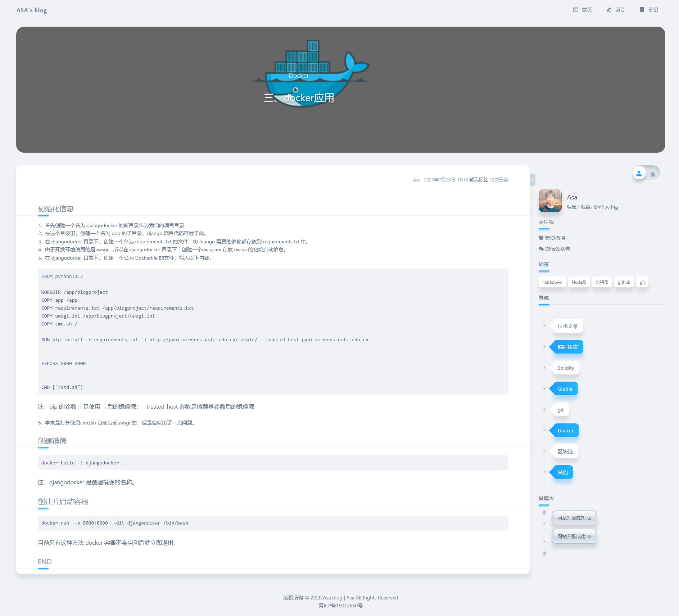Go to the 项目 page
This screenshot has height=616, width=679.
(x=619, y=10)
